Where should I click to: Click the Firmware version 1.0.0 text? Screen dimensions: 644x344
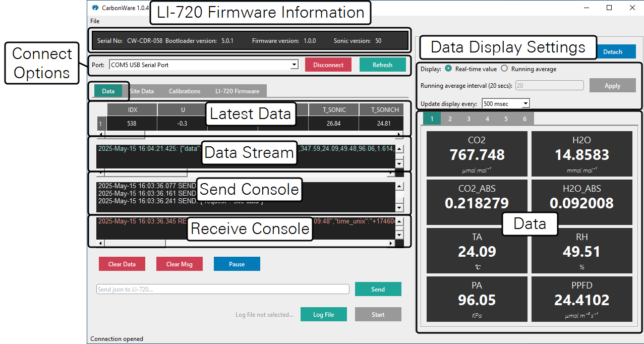click(x=284, y=41)
